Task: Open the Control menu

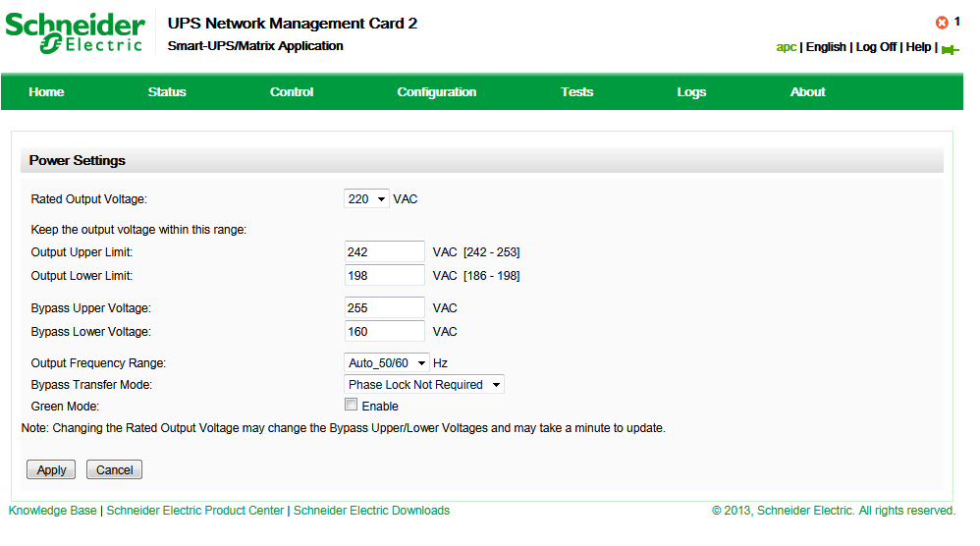Action: 292,92
